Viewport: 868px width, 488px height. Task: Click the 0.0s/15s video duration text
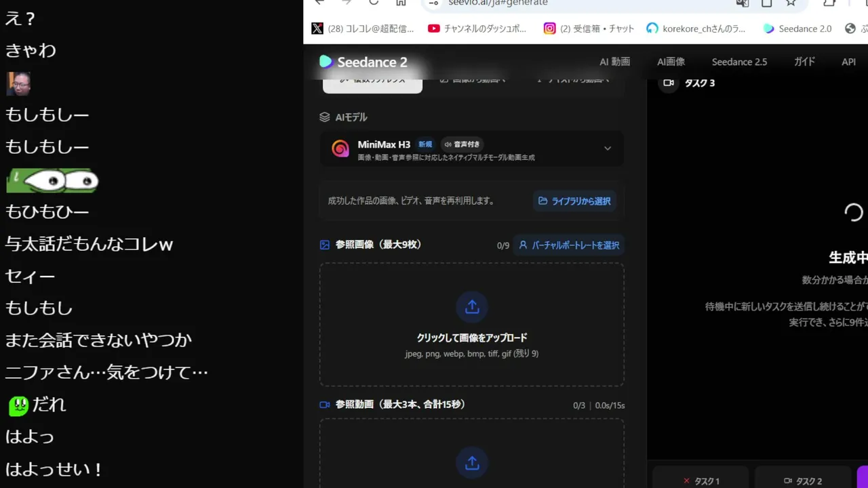click(610, 405)
